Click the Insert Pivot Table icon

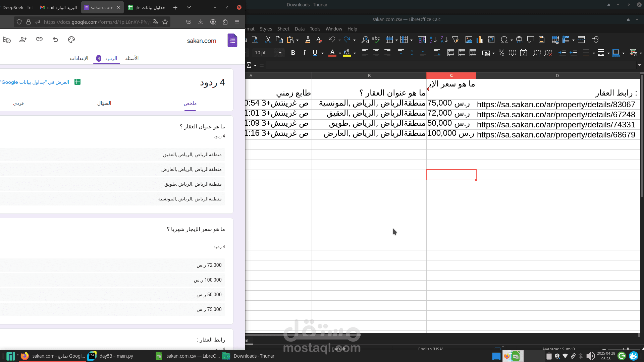pyautogui.click(x=491, y=40)
